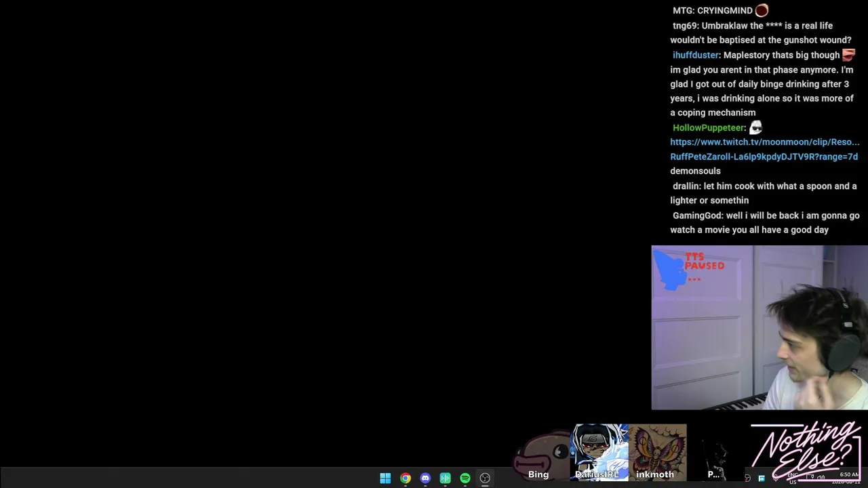Click the HollowPuppeteer username in chat
This screenshot has height=488, width=868.
709,127
